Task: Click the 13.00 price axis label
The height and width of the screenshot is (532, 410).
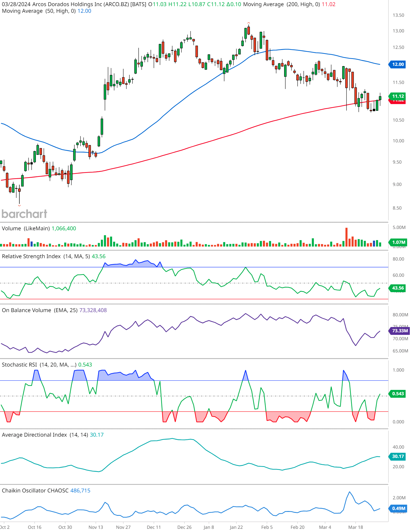Action: click(x=398, y=31)
